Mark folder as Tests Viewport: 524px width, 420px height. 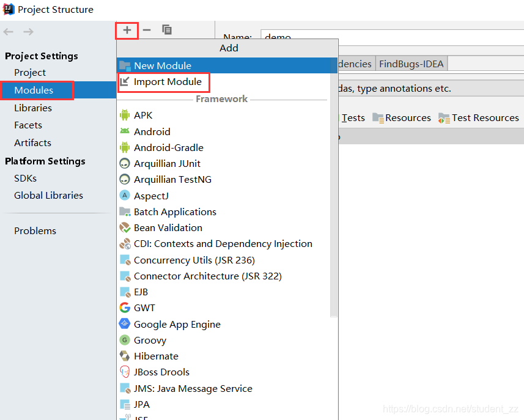353,118
